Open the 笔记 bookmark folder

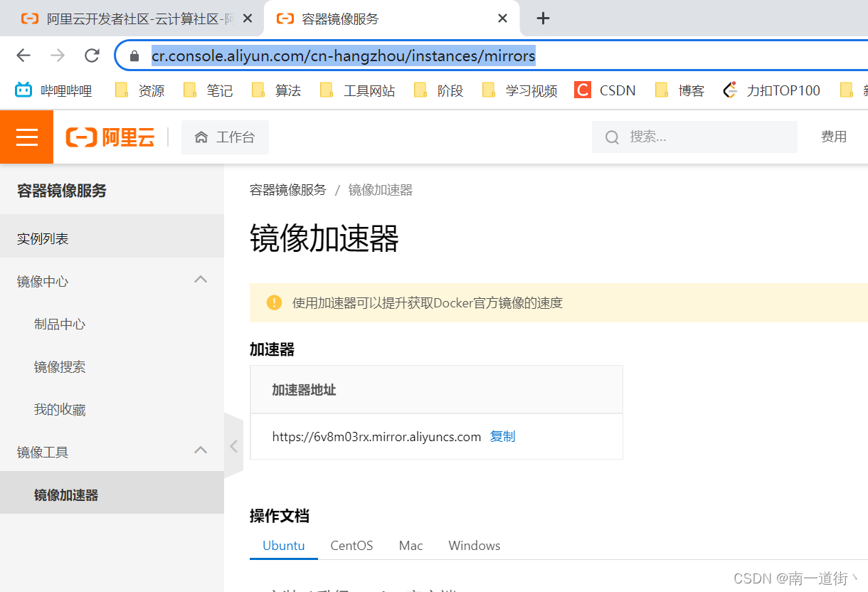tap(208, 90)
